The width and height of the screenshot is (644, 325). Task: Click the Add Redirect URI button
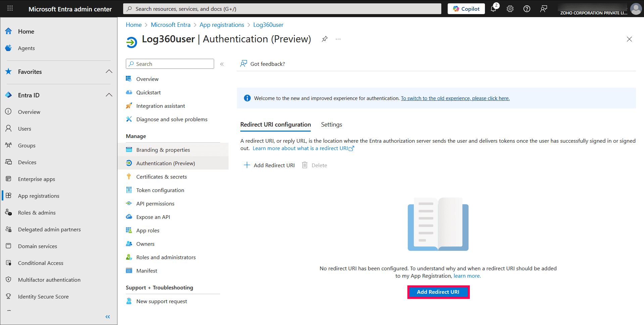point(438,292)
